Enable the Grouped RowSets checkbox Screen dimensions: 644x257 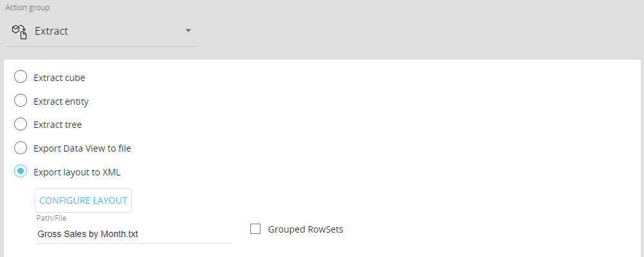(255, 229)
